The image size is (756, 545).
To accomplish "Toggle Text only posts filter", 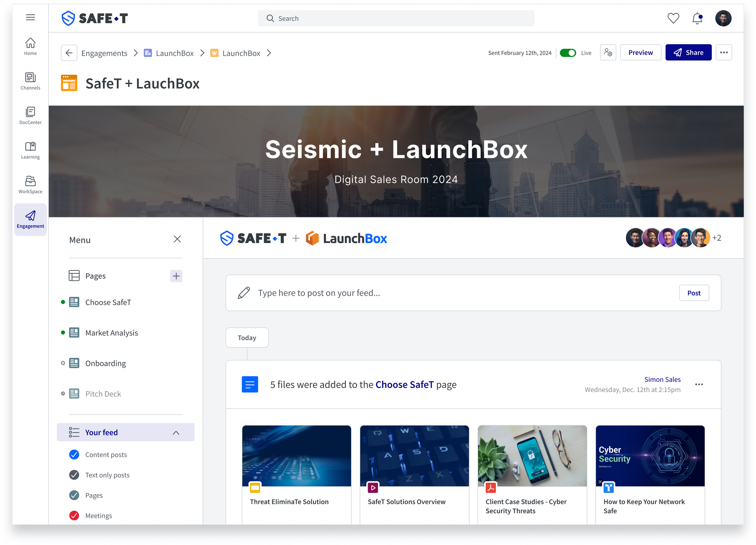I will click(74, 475).
